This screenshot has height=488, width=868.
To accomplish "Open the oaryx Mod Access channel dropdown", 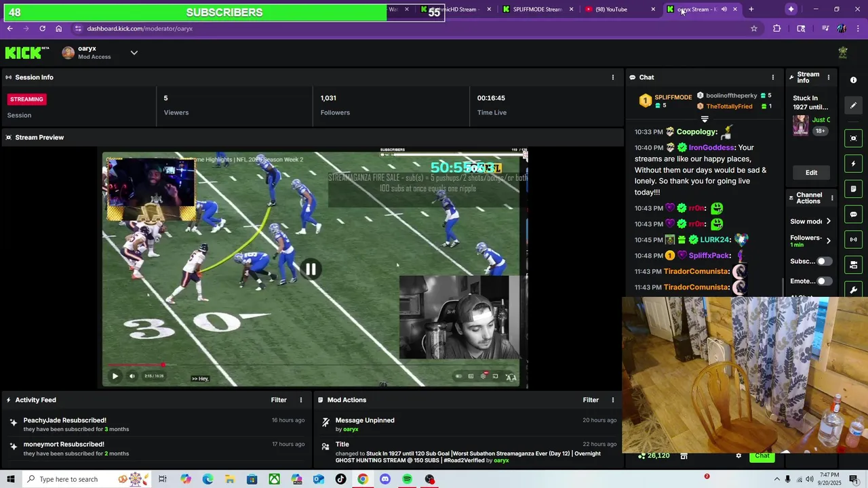I will 134,53.
